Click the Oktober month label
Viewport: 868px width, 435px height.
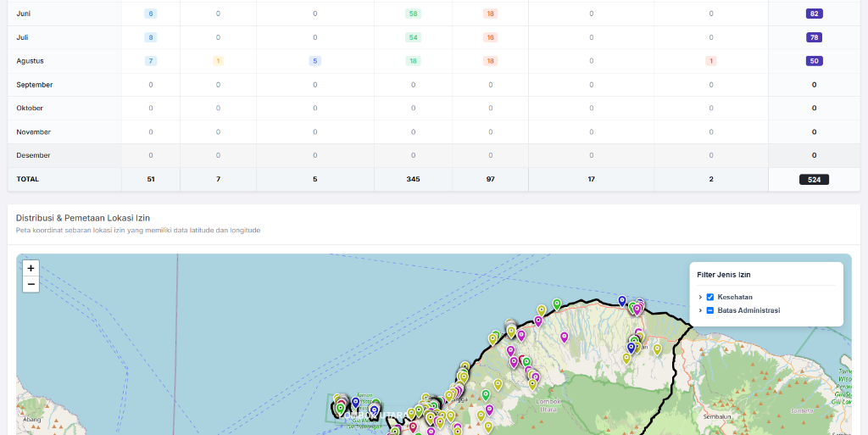pos(30,108)
